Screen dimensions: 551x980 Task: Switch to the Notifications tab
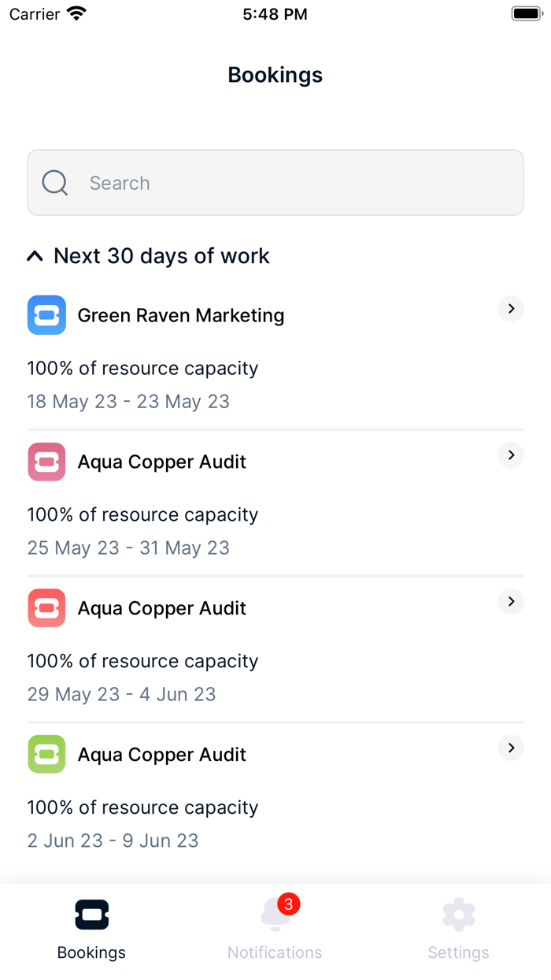coord(274,930)
